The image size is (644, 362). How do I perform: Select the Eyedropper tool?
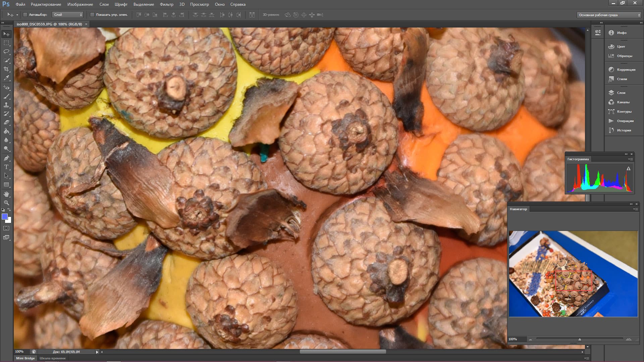pyautogui.click(x=6, y=78)
